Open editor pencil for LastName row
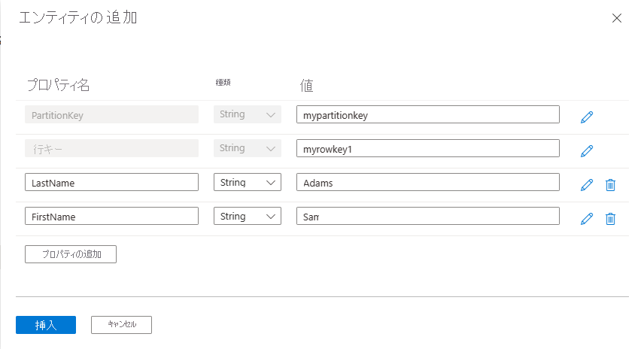The image size is (644, 349). click(x=587, y=185)
